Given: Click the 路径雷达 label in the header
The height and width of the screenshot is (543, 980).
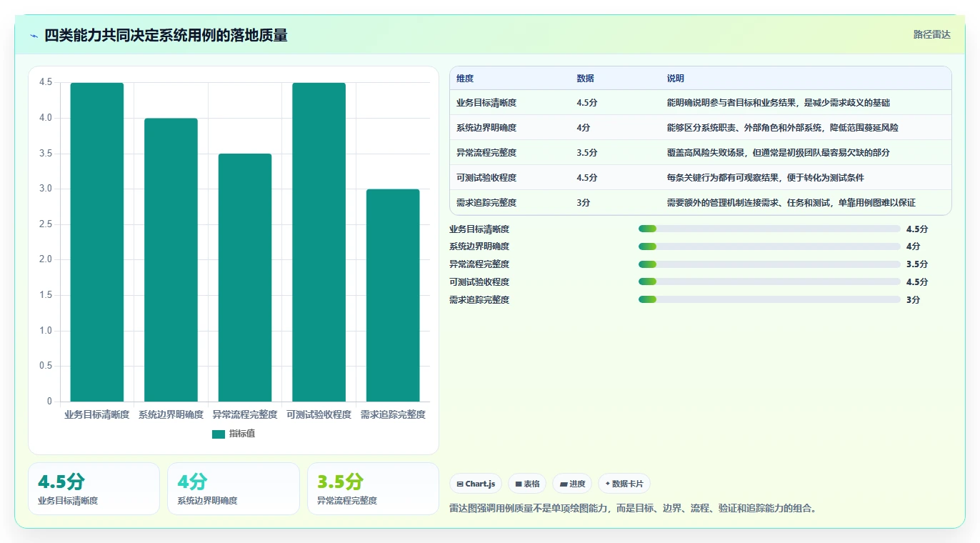Looking at the screenshot, I should coord(932,34).
